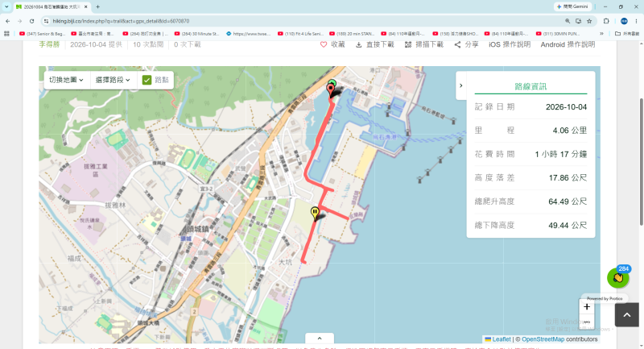
Task: Click the red end marker on the map
Action: pyautogui.click(x=331, y=90)
